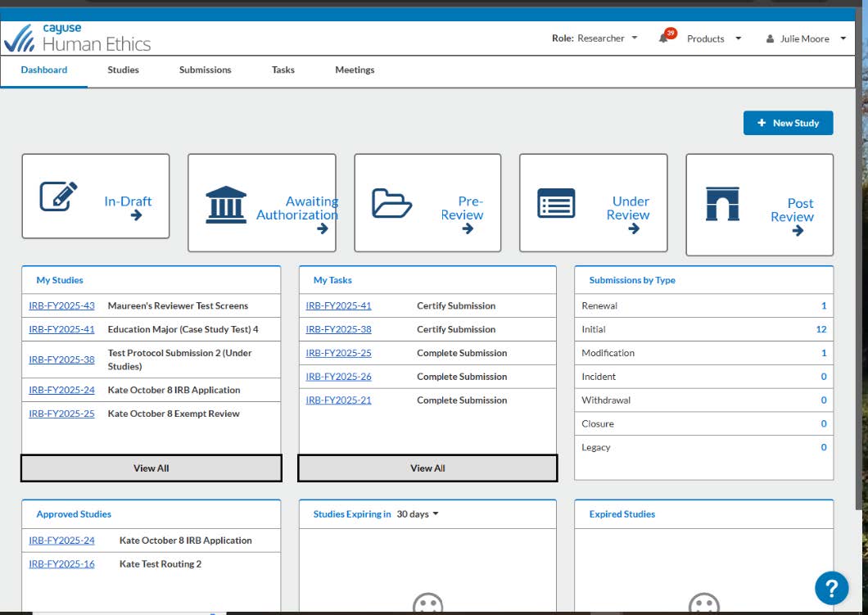Open IRB-FY2025-43 in My Studies
Screen dimensions: 868x615
tap(62, 305)
